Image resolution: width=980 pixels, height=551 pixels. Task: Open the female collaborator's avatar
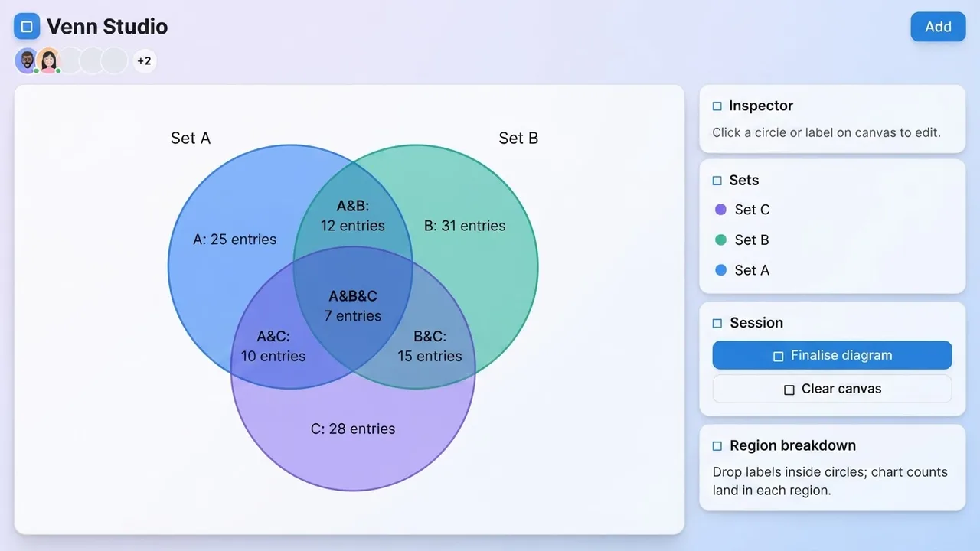coord(48,61)
